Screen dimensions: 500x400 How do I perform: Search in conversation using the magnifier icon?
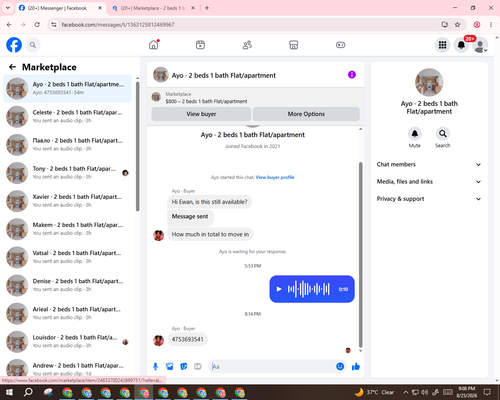(443, 134)
